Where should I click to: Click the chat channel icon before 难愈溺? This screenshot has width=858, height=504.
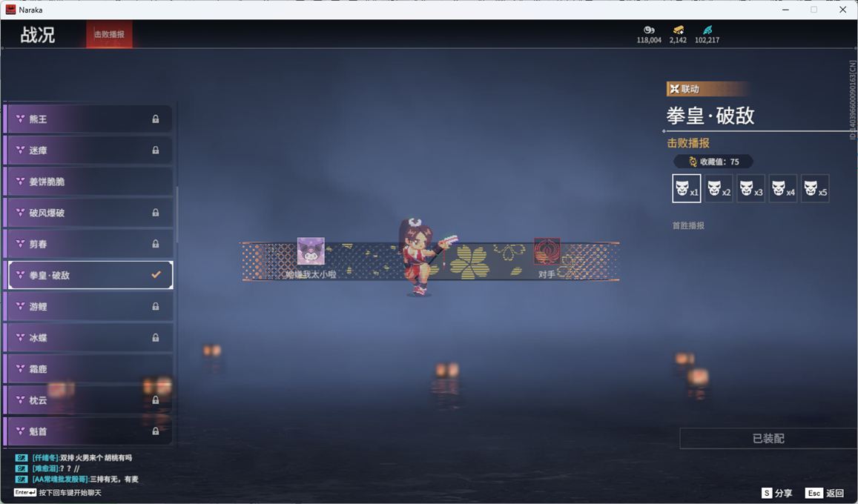tap(22, 468)
